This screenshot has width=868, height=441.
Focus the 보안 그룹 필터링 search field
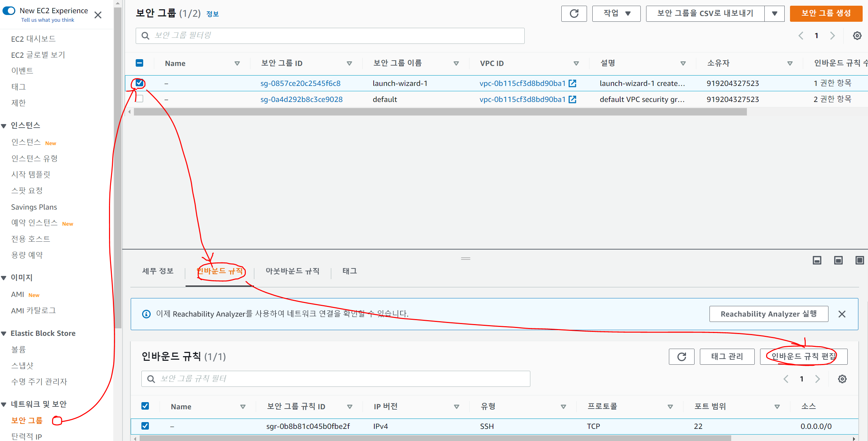tap(330, 36)
